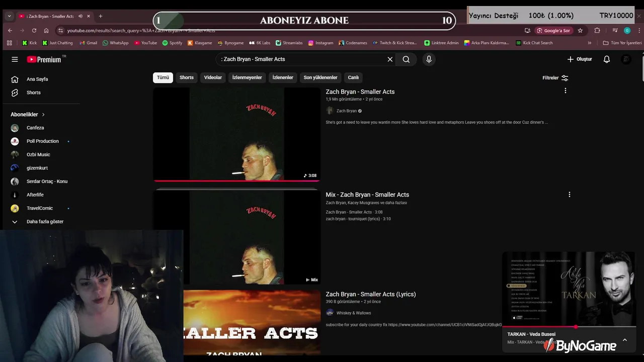The width and height of the screenshot is (644, 362).
Task: Select the Shorts filter chip
Action: pyautogui.click(x=187, y=77)
